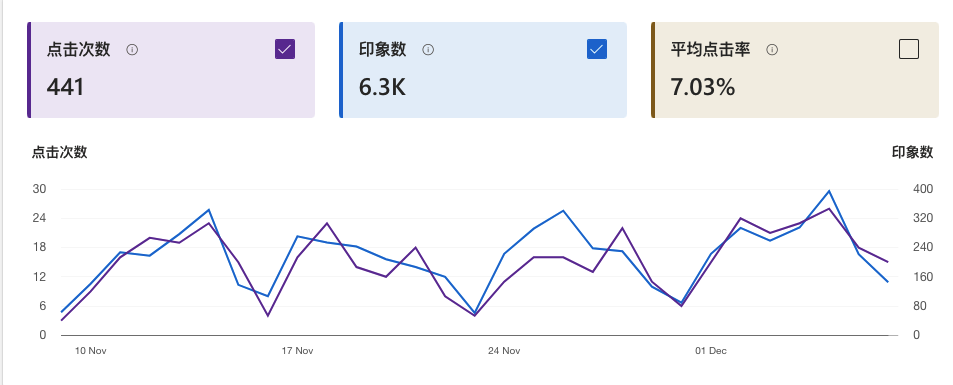Screen dimensions: 953x385
Task: Click the 印象数 right axis title
Action: click(x=912, y=153)
